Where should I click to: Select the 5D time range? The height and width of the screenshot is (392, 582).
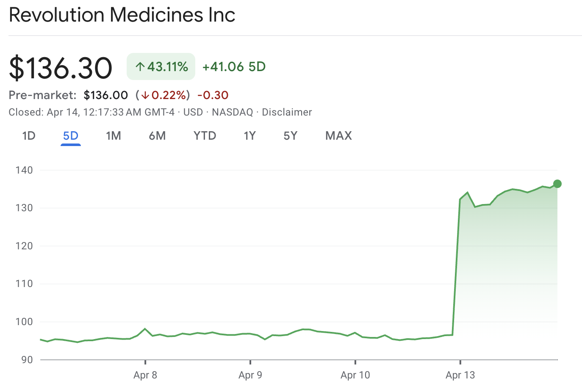70,135
